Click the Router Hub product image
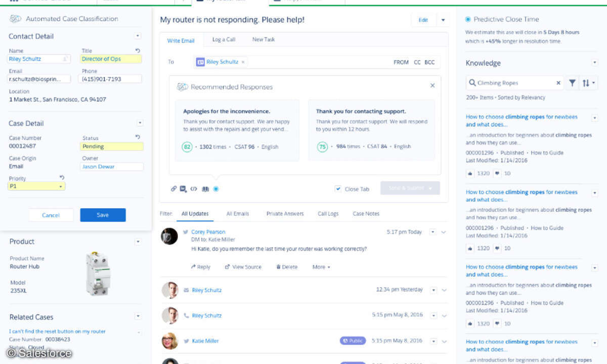This screenshot has height=364, width=607. click(97, 274)
